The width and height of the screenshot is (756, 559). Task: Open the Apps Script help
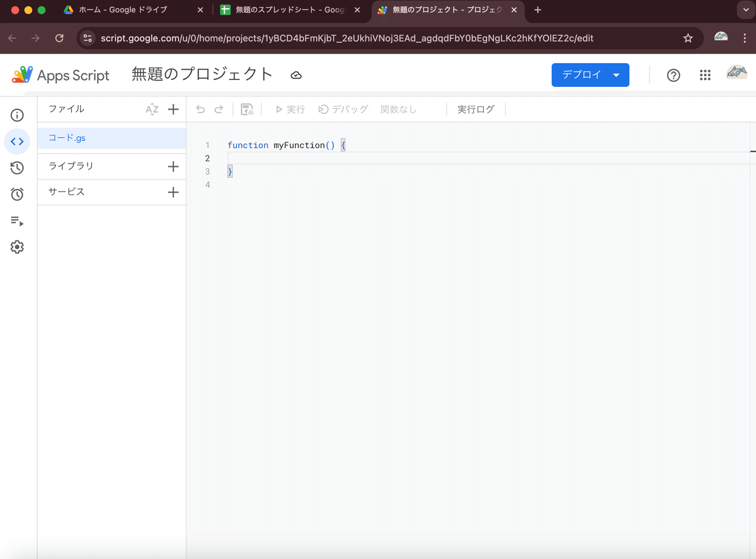[673, 75]
